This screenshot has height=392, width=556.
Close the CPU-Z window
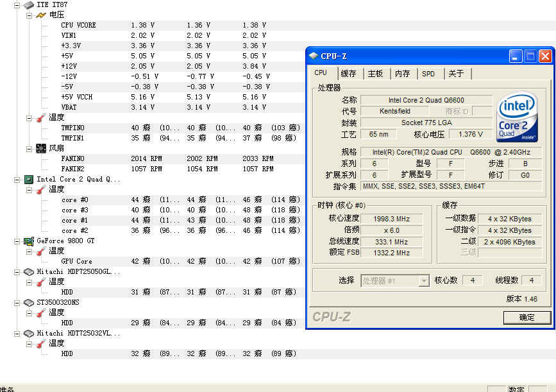tap(545, 56)
